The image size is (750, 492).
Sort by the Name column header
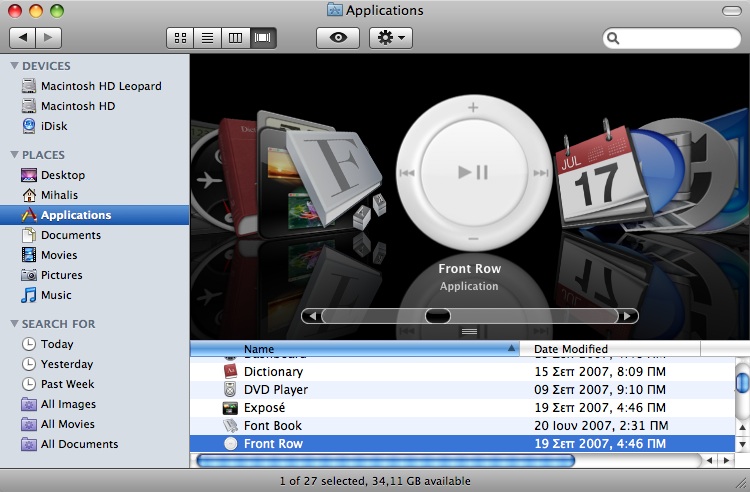[354, 349]
